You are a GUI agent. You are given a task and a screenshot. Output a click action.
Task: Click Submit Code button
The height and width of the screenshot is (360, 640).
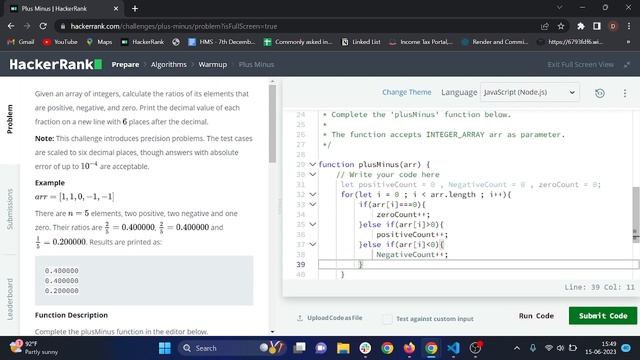tap(603, 316)
